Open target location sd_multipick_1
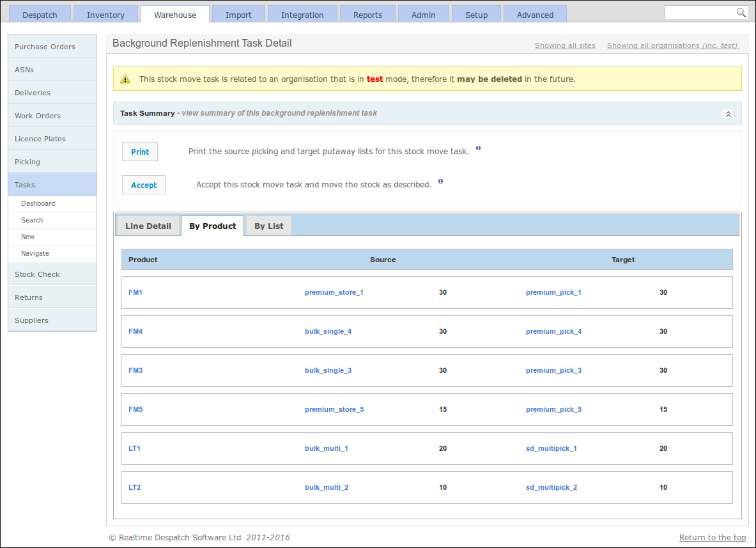The width and height of the screenshot is (756, 548). (x=552, y=449)
